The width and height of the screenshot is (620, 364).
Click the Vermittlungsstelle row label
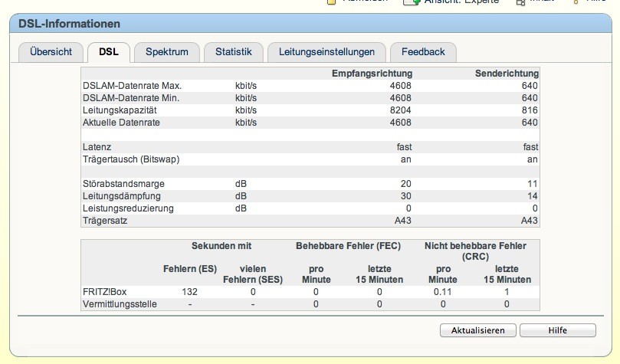click(x=120, y=304)
